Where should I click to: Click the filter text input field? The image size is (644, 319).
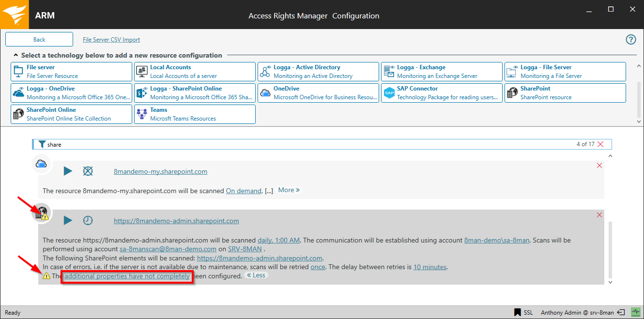point(291,144)
